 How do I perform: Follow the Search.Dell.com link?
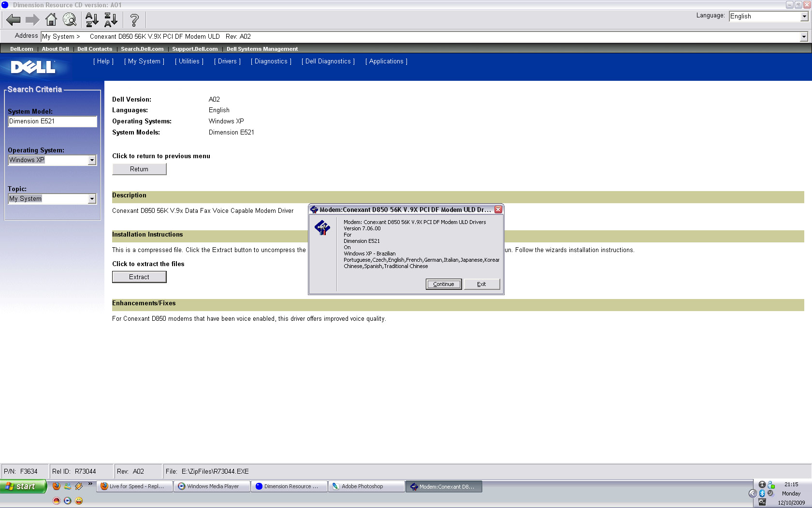click(x=142, y=49)
